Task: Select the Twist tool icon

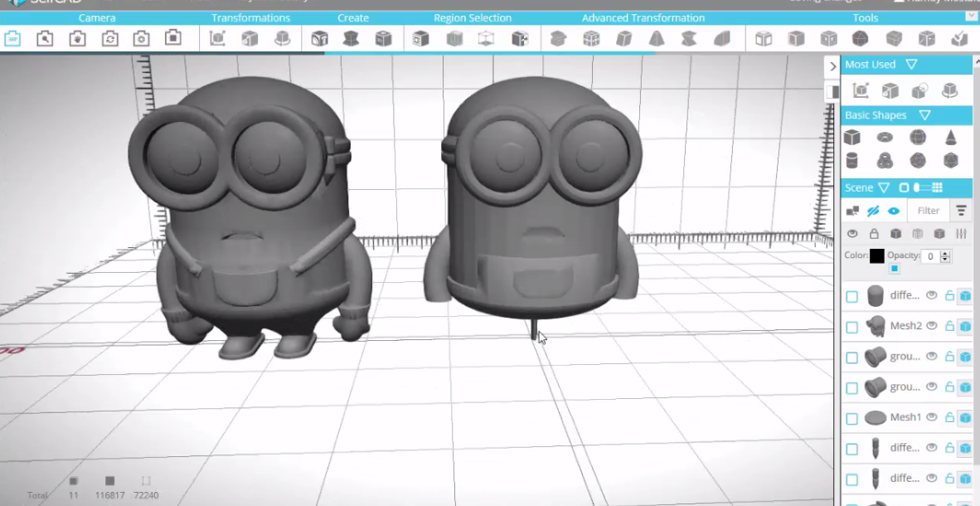Action: point(689,39)
